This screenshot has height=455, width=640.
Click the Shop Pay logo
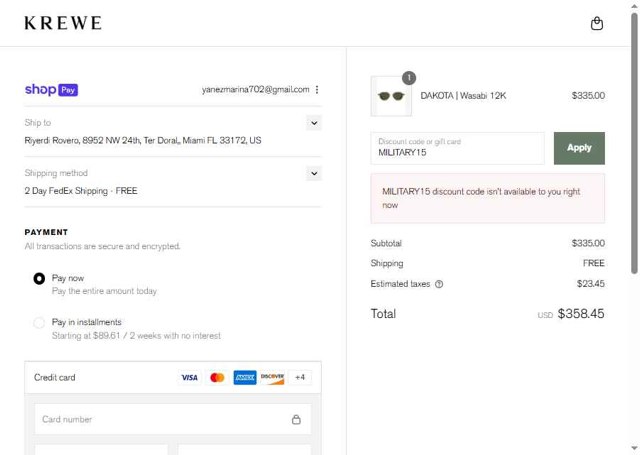[x=51, y=89]
